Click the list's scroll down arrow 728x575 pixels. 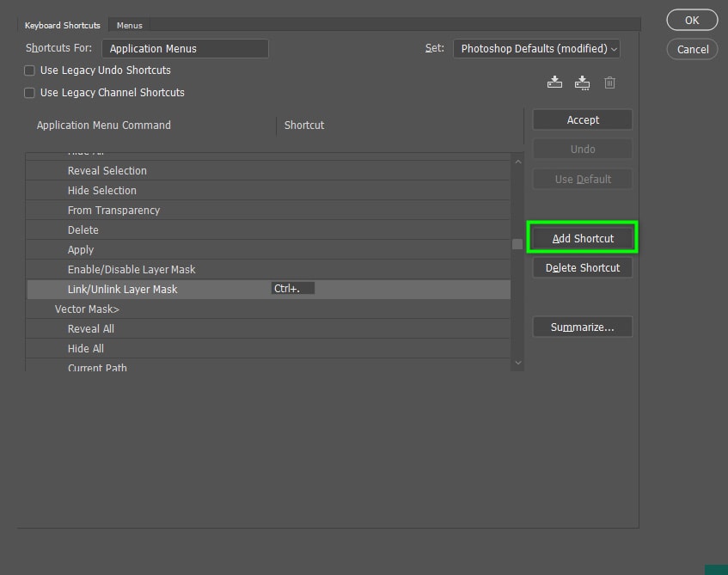pyautogui.click(x=517, y=363)
